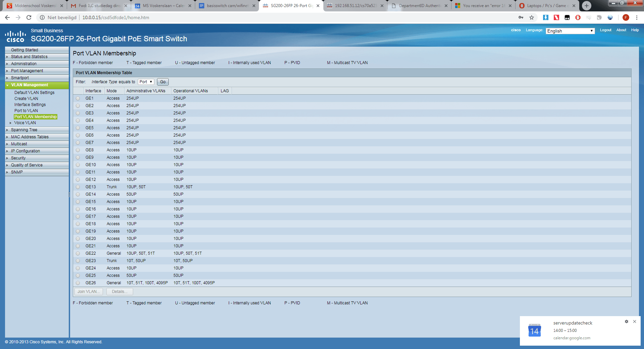Open the blue download arrow extension

click(546, 17)
